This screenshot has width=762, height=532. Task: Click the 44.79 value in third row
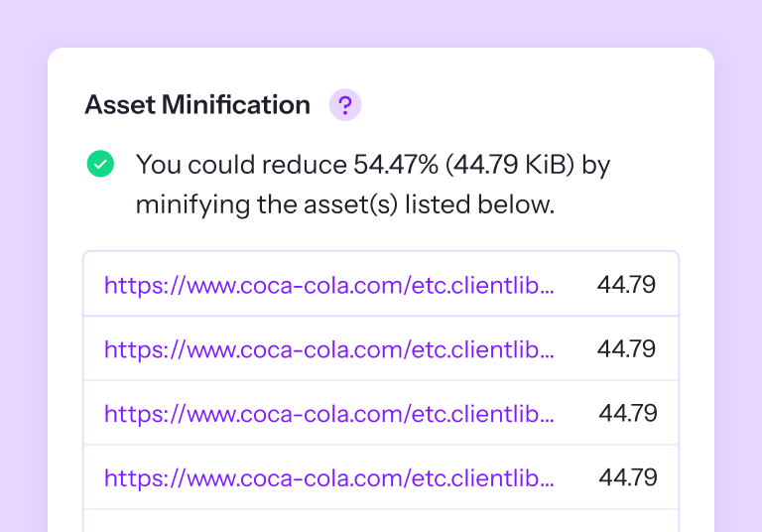tap(628, 413)
